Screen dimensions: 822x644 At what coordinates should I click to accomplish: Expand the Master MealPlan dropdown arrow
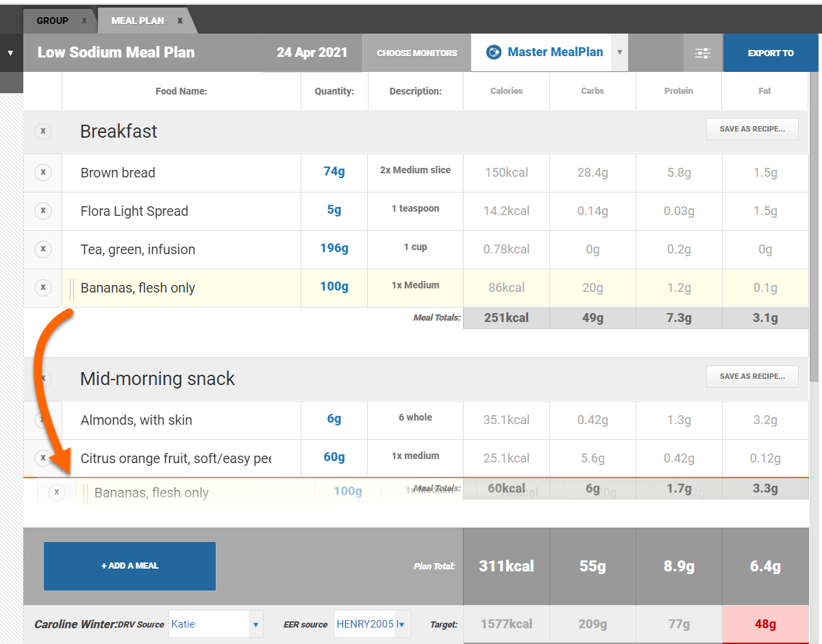pos(619,53)
